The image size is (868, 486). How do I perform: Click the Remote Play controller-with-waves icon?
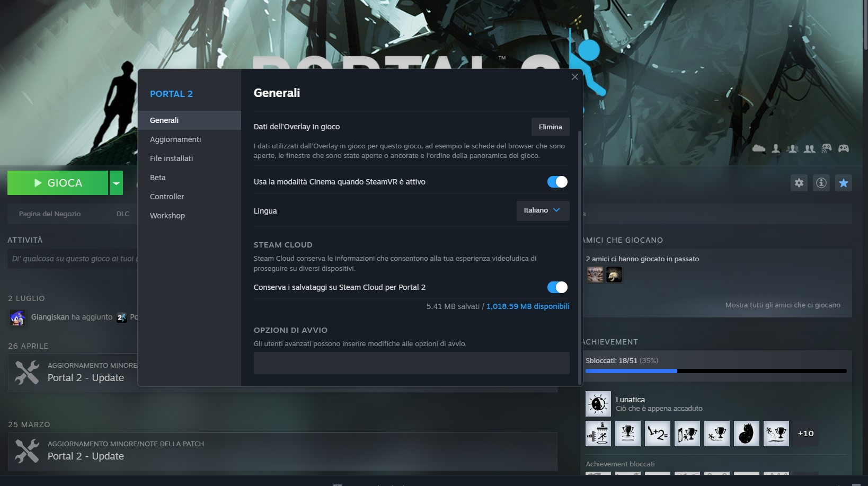tap(827, 148)
